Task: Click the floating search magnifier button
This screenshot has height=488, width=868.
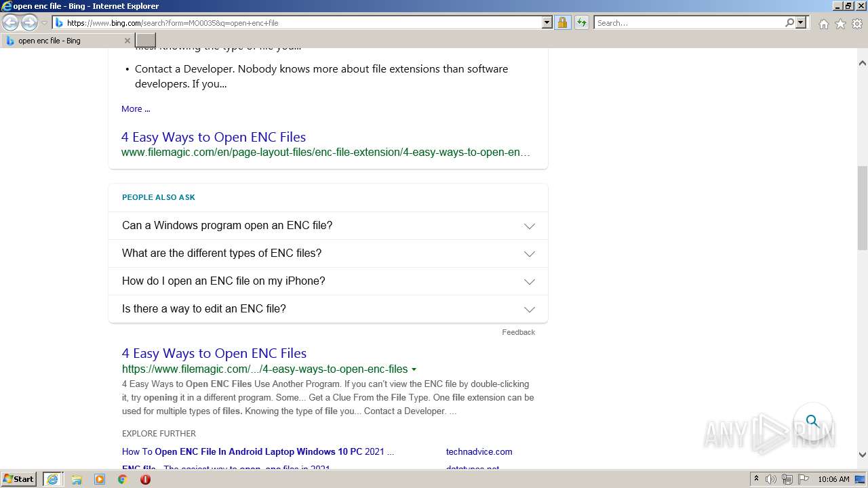Action: tap(812, 421)
